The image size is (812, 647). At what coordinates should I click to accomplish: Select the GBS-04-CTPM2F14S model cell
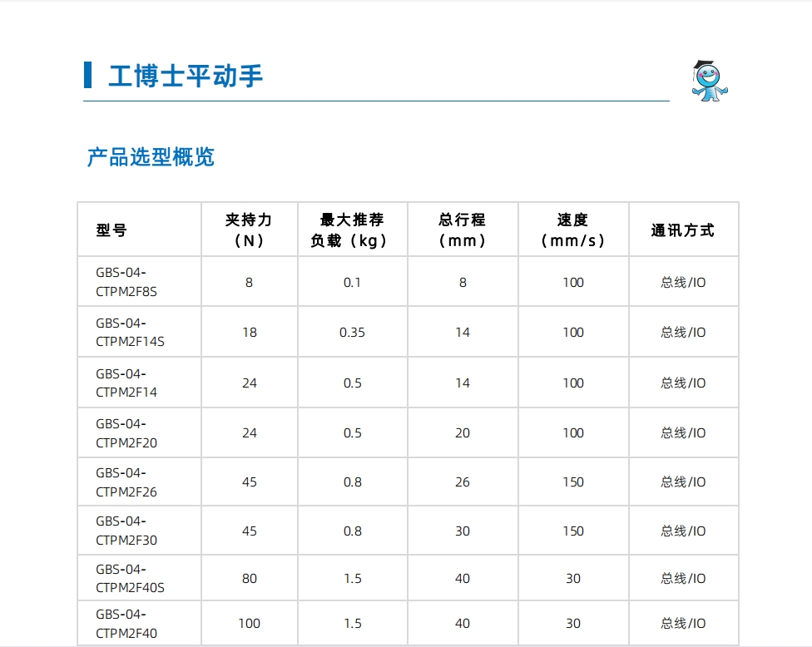click(x=130, y=332)
